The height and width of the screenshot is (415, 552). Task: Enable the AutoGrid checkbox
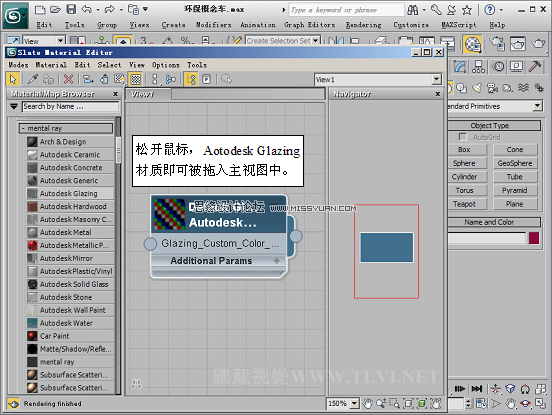click(x=463, y=137)
